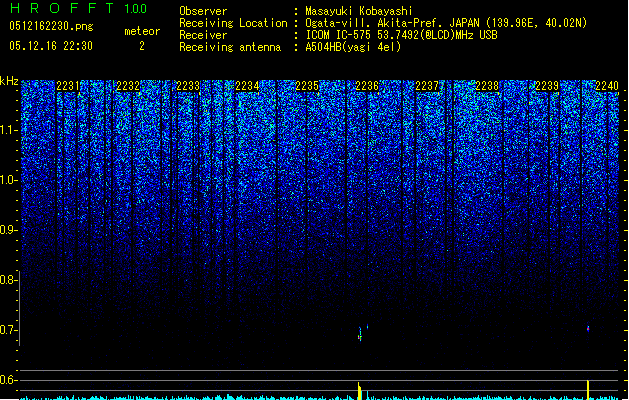The width and height of the screenshot is (629, 400).
Task: Click the 0.9 frequency axis label
Action: click(8, 230)
